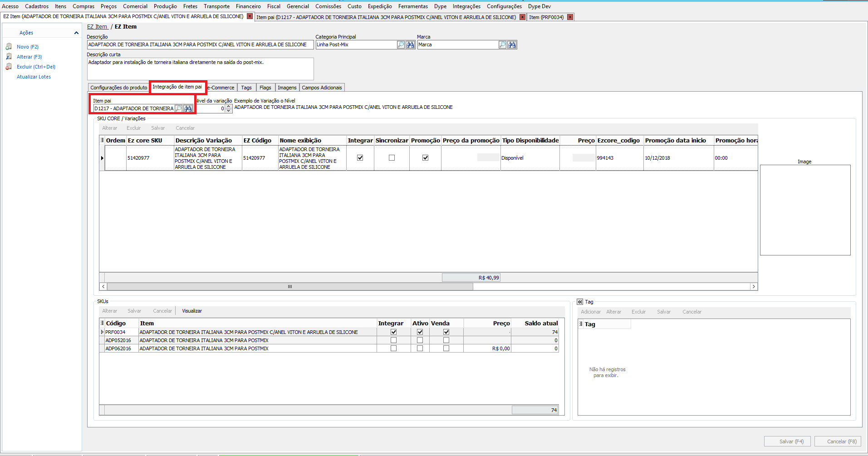Screen dimensions: 868x456
Task: Collapse the Ações panel chevron
Action: 76,33
